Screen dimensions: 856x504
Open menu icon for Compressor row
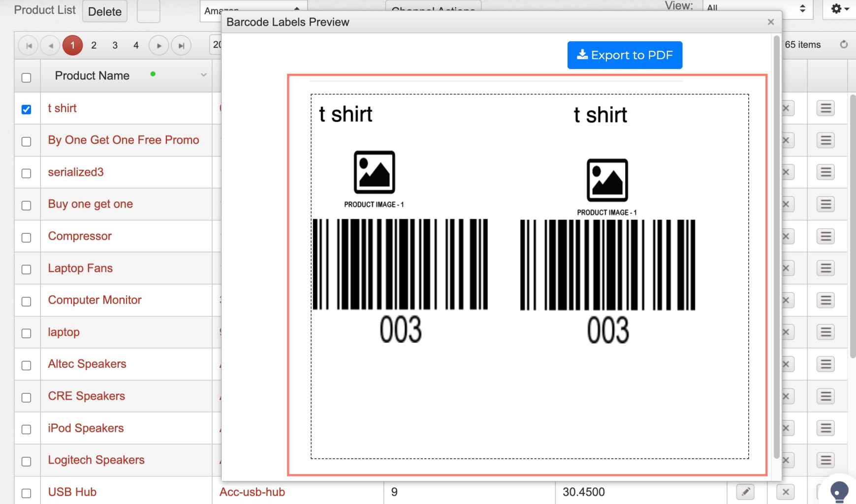click(x=825, y=236)
